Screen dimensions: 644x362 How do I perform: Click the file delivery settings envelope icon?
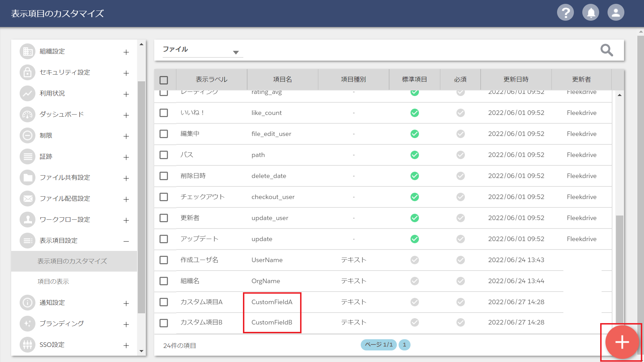pyautogui.click(x=27, y=199)
